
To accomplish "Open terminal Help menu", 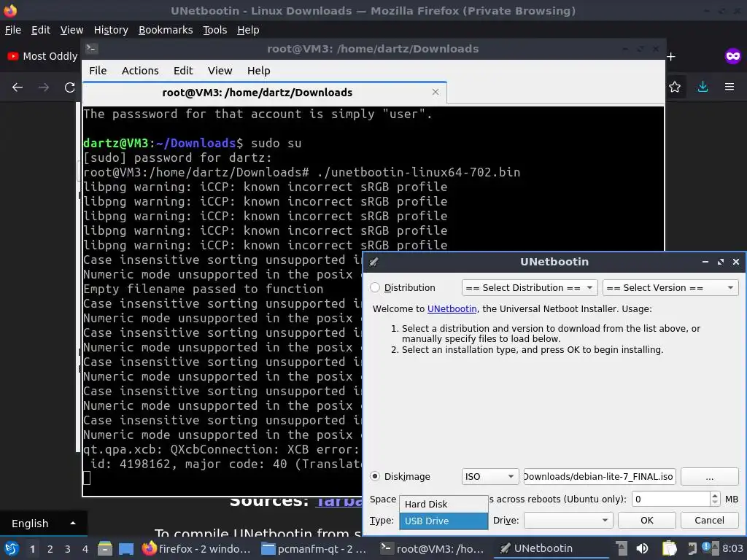I will coord(259,71).
